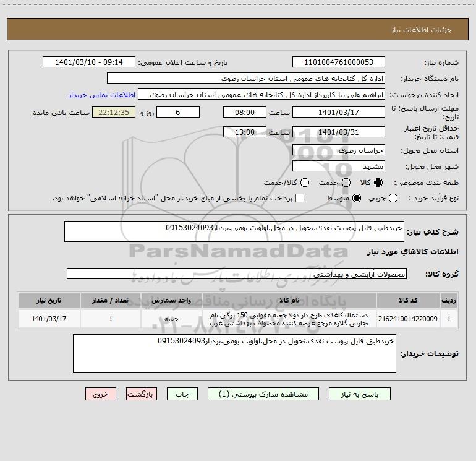
Task: Click product code cell 2162410014220009
Action: pos(408,319)
